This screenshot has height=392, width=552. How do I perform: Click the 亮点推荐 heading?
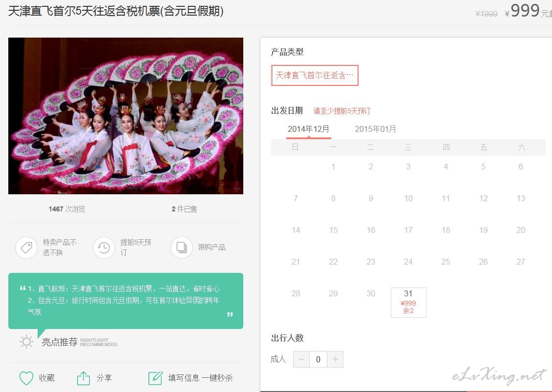60,342
